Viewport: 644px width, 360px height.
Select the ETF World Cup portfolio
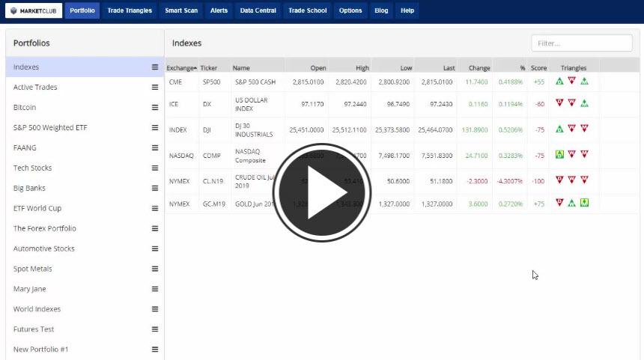(37, 208)
